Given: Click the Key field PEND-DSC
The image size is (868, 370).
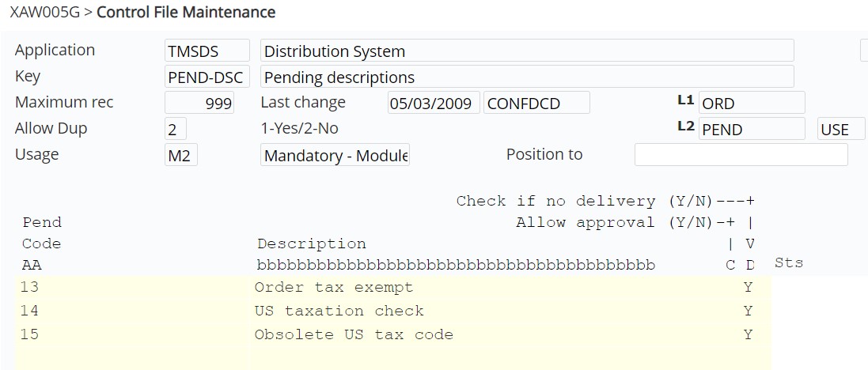Looking at the screenshot, I should click(207, 77).
